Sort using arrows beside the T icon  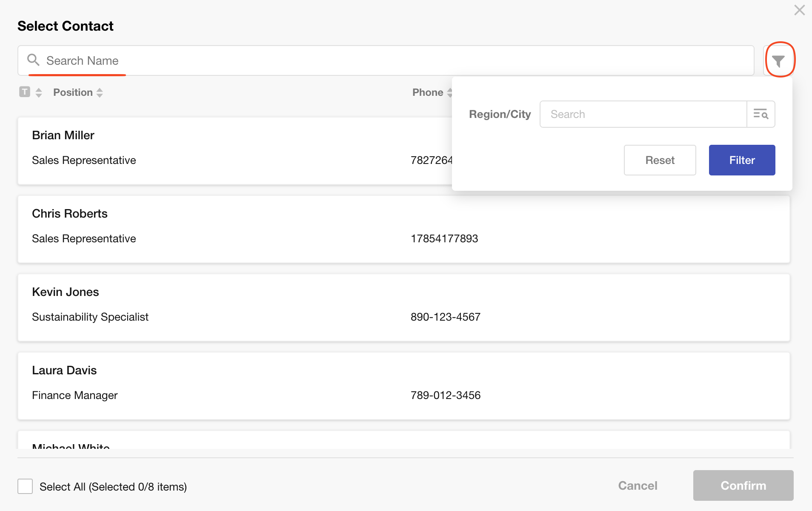(x=39, y=92)
